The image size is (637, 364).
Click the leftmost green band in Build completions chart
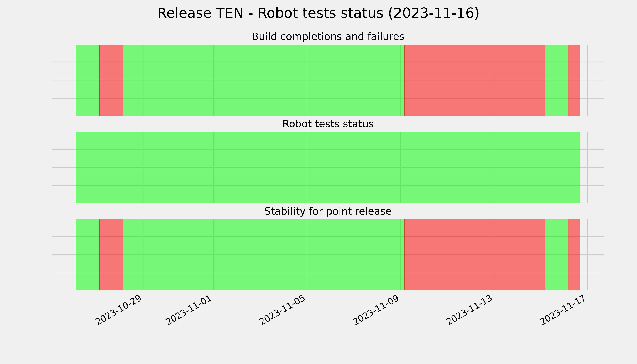[88, 80]
